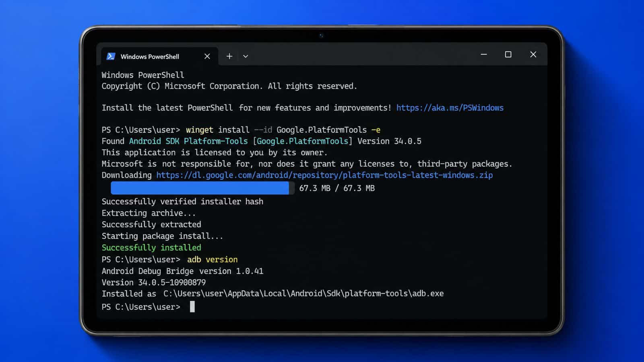Open the https://aka.ms/PSWindows link
Screen dimensions: 644x362
(x=450, y=108)
